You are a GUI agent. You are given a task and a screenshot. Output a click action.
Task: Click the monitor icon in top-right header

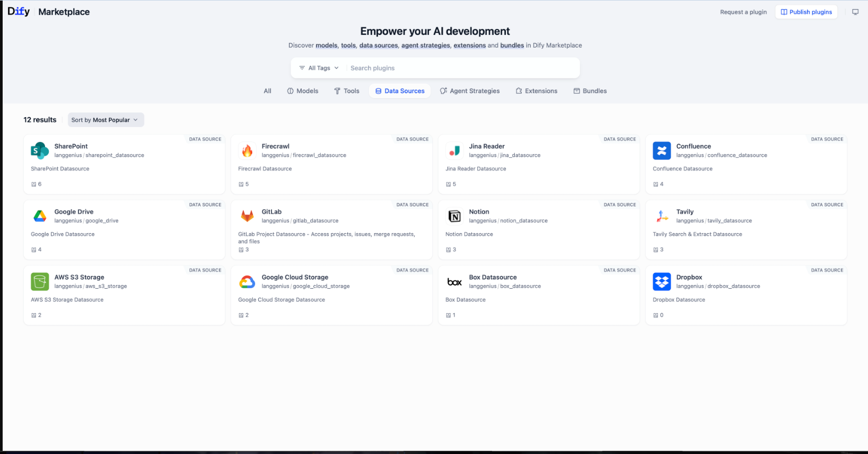click(x=855, y=12)
